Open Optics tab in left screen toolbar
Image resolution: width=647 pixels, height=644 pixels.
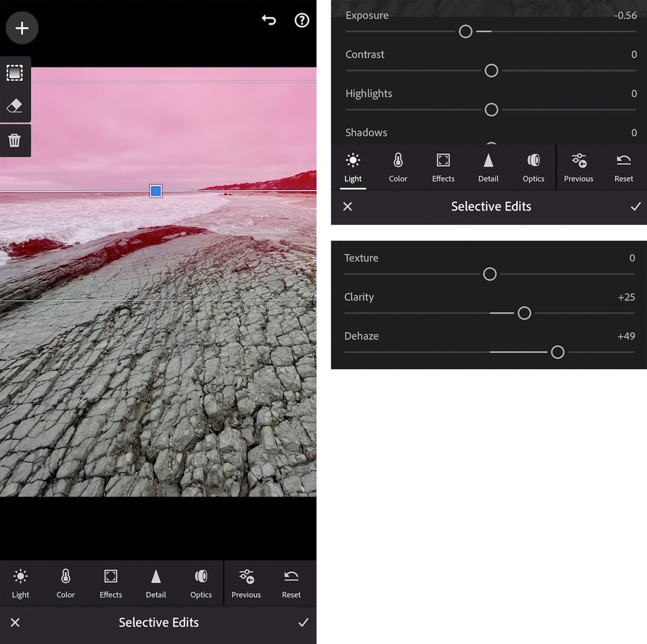coord(201,583)
